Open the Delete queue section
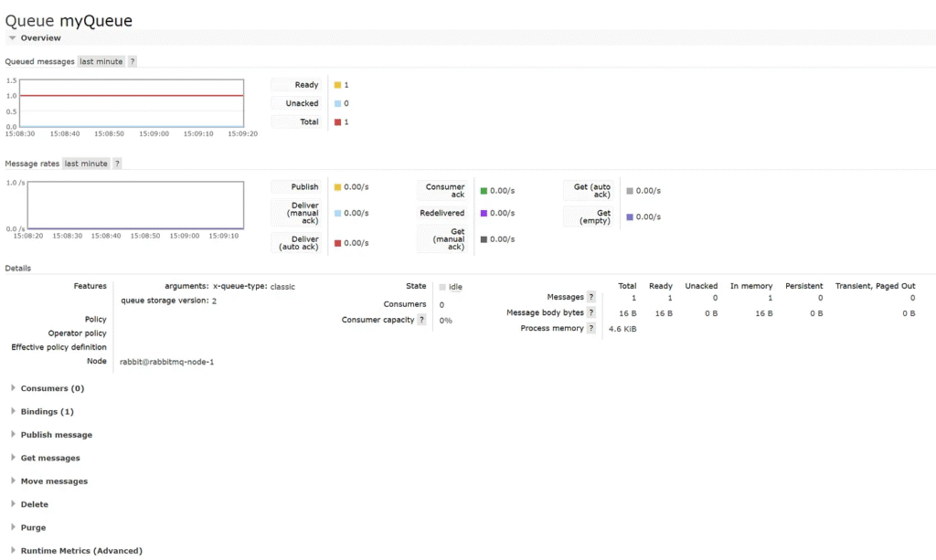The width and height of the screenshot is (936, 560). [34, 504]
